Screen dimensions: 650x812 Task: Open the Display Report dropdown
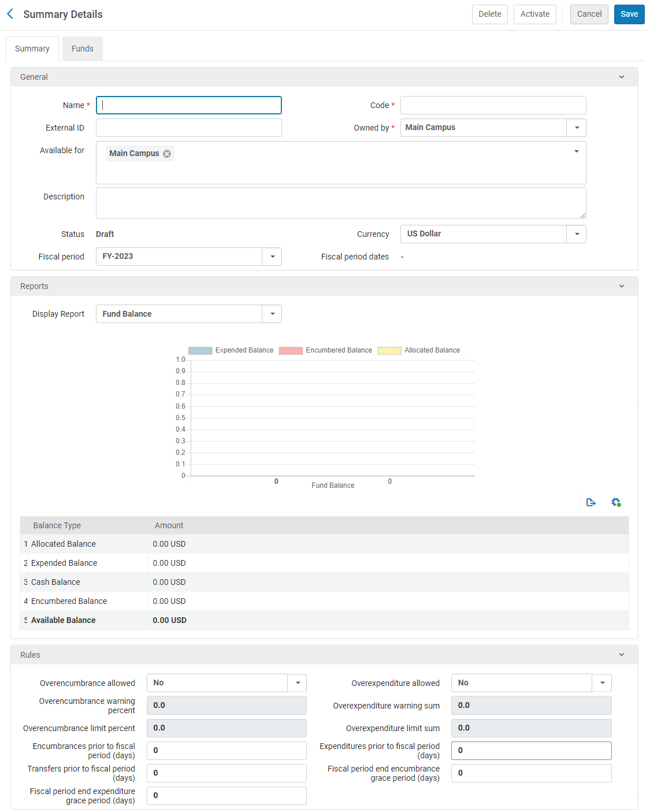[272, 314]
